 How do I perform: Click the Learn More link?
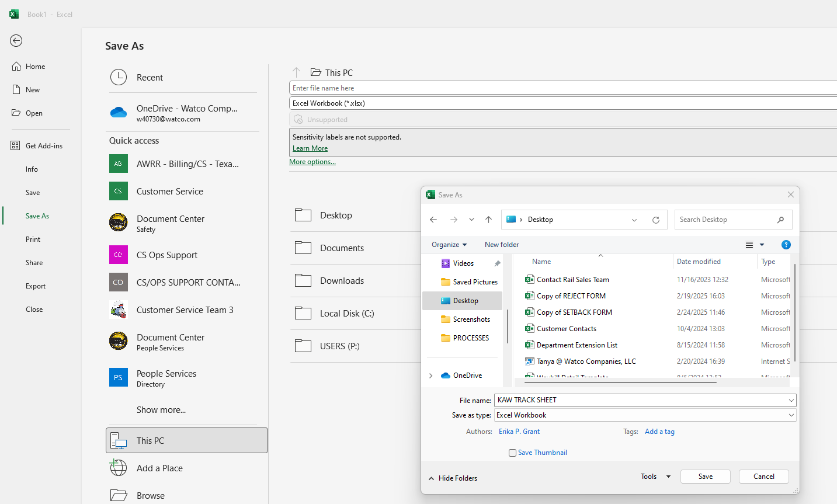pyautogui.click(x=310, y=148)
